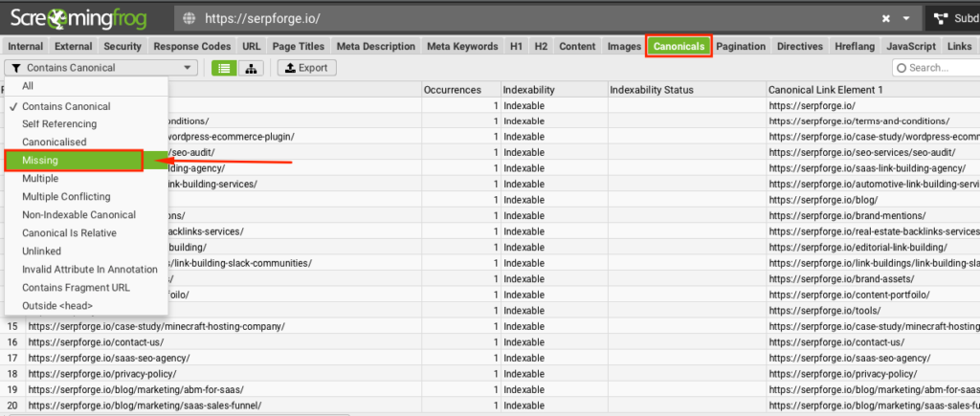Click the Search input box
The width and height of the screenshot is (980, 416).
pyautogui.click(x=936, y=68)
